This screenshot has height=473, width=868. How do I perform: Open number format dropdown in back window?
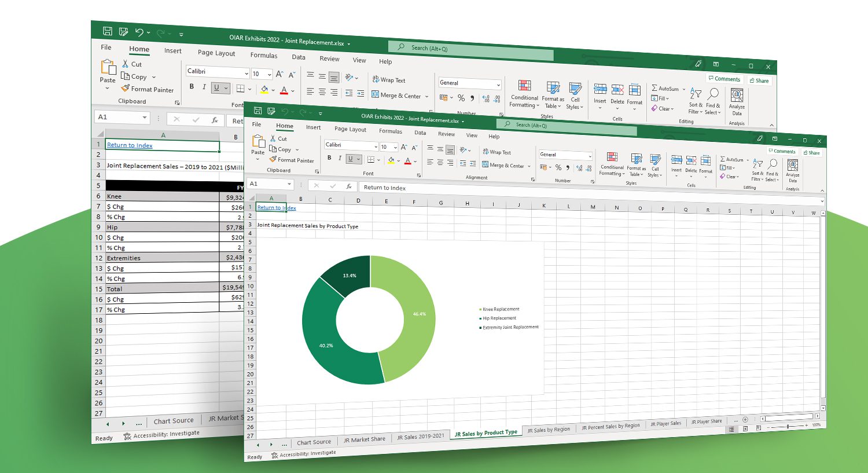point(498,85)
